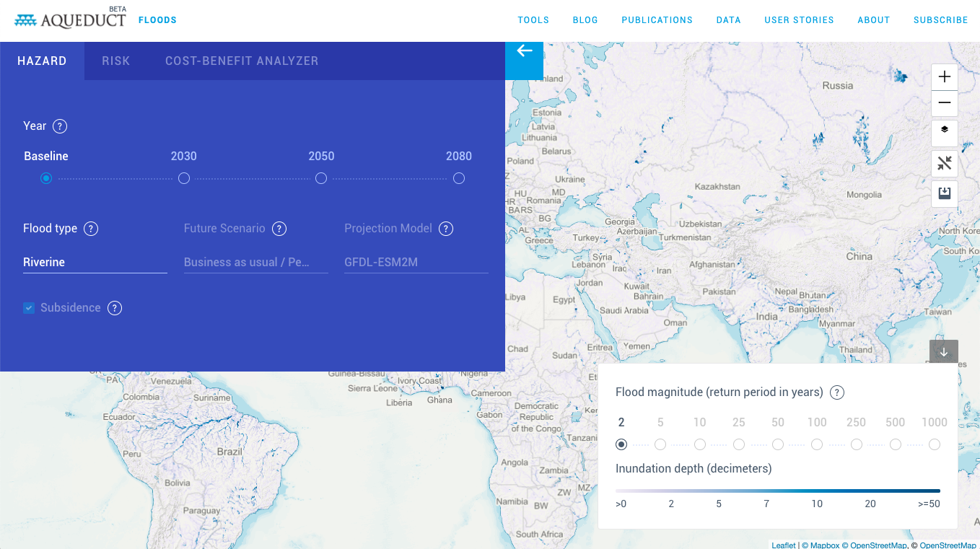Open the Blog page

click(x=585, y=20)
